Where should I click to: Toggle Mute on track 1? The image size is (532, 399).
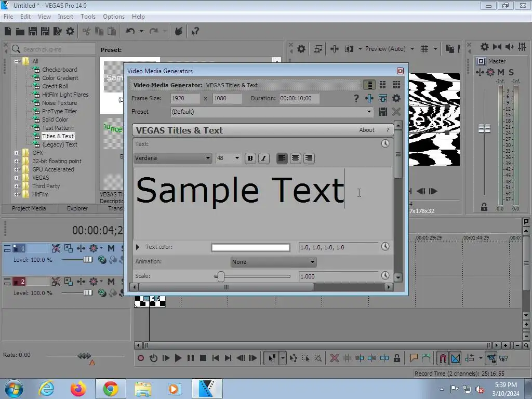tap(111, 248)
